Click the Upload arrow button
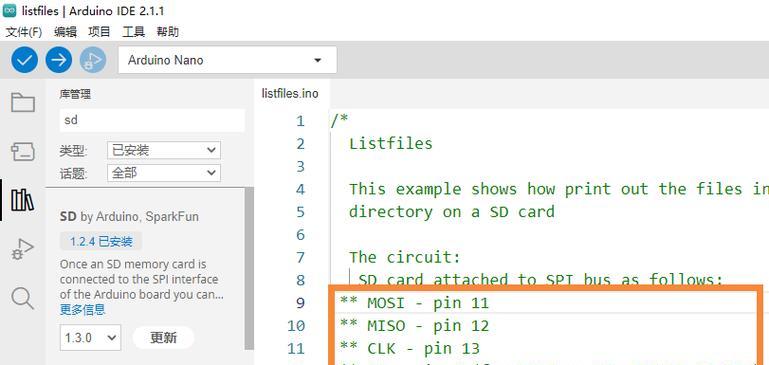Screen dimensions: 769x365 pyautogui.click(x=59, y=60)
